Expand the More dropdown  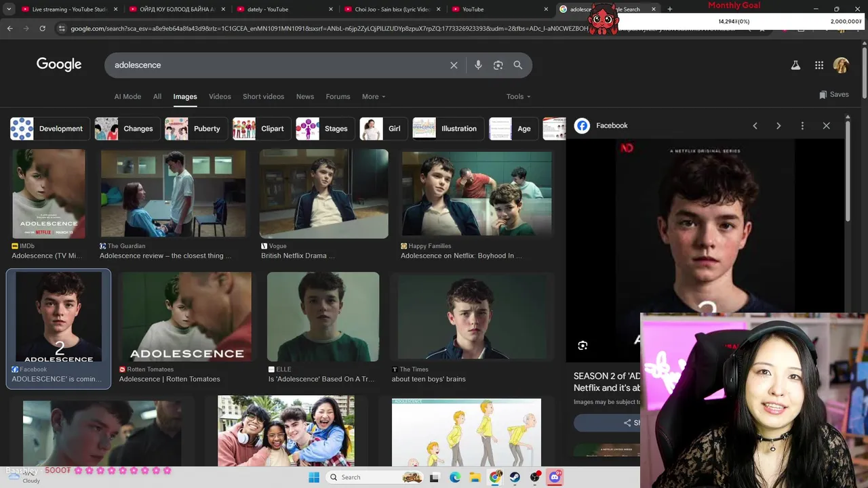[x=374, y=96]
